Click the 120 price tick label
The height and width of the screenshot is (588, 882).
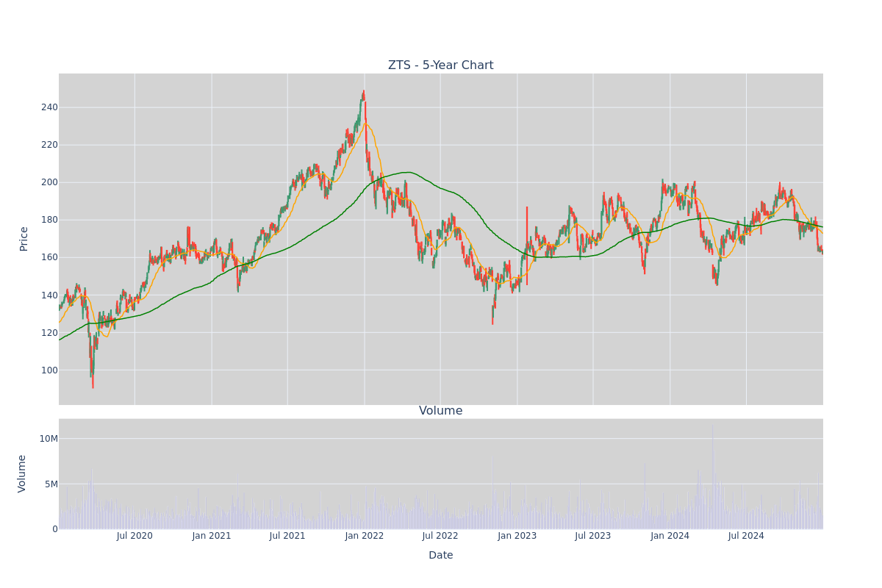coord(49,333)
